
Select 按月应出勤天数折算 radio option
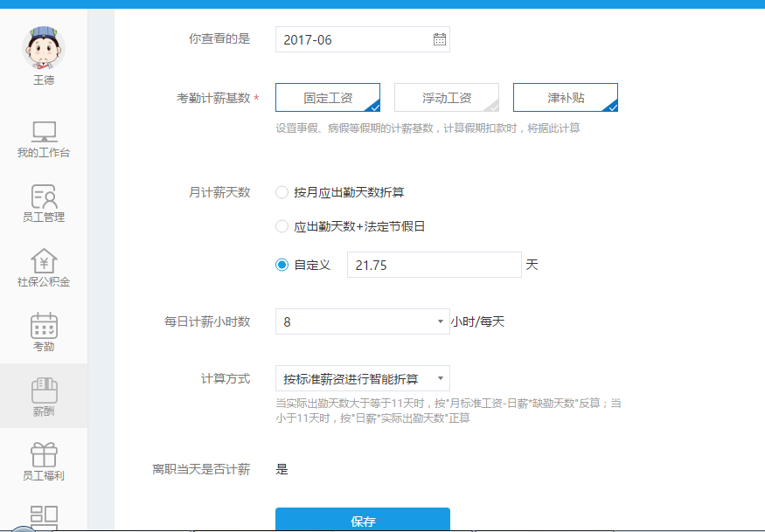pyautogui.click(x=282, y=192)
